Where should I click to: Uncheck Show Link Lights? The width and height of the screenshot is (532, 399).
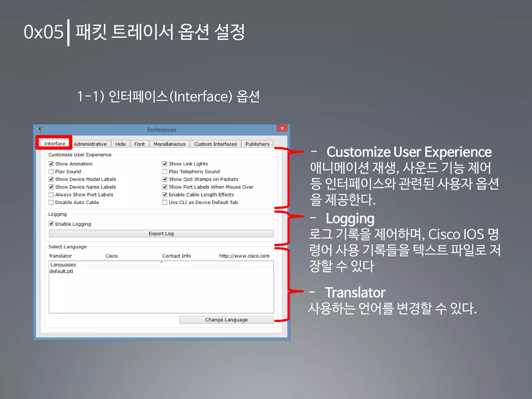(165, 164)
